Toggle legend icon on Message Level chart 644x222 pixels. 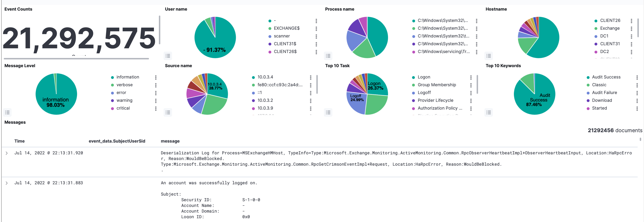click(8, 112)
